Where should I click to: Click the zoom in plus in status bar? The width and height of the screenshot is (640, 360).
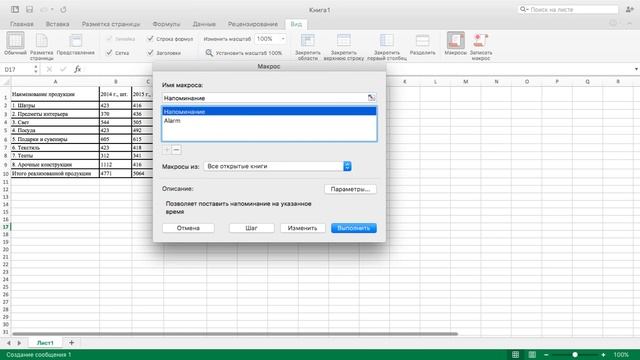(x=603, y=355)
